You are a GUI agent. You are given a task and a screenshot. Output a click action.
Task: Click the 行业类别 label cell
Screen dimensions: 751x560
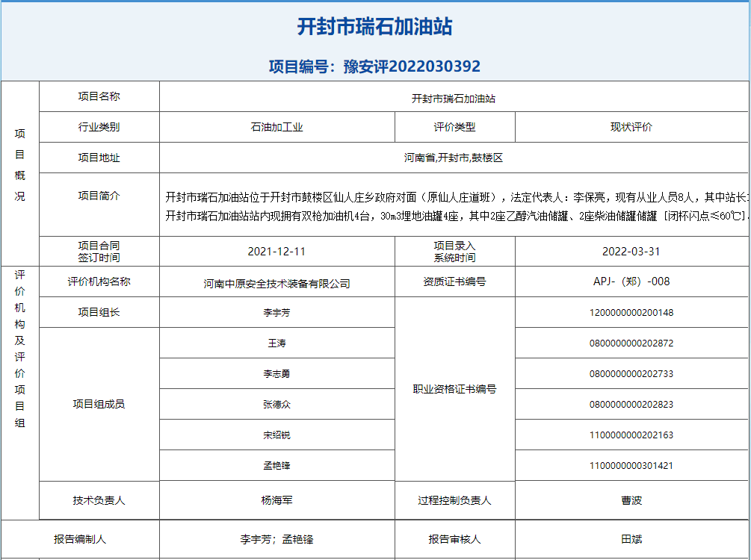coord(99,127)
